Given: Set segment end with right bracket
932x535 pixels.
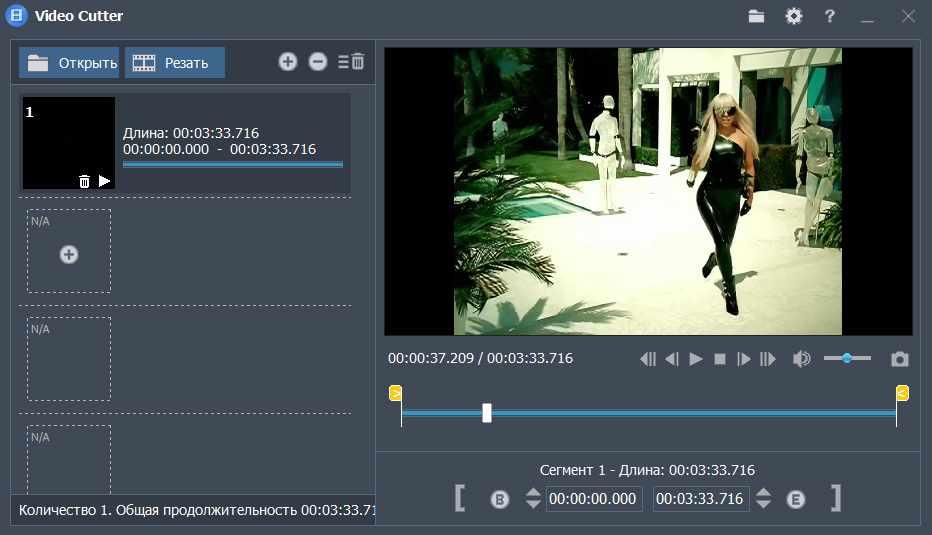Looking at the screenshot, I should point(836,498).
